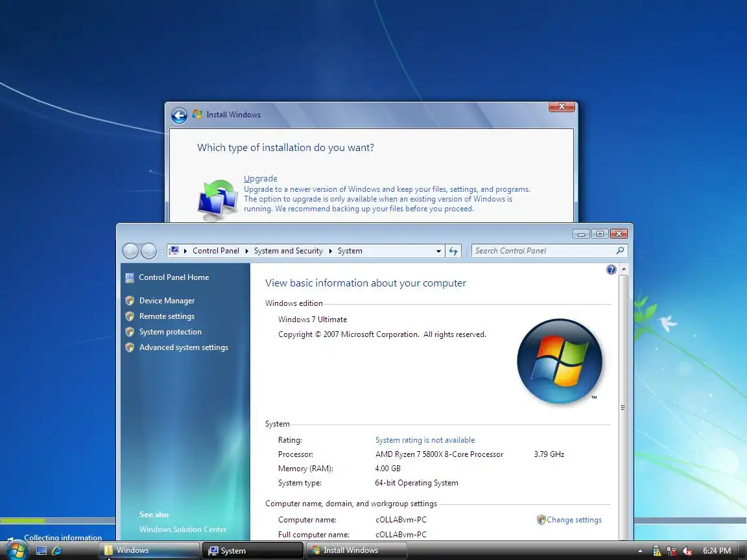The width and height of the screenshot is (747, 560).
Task: Open System protection from sidebar
Action: coord(170,332)
